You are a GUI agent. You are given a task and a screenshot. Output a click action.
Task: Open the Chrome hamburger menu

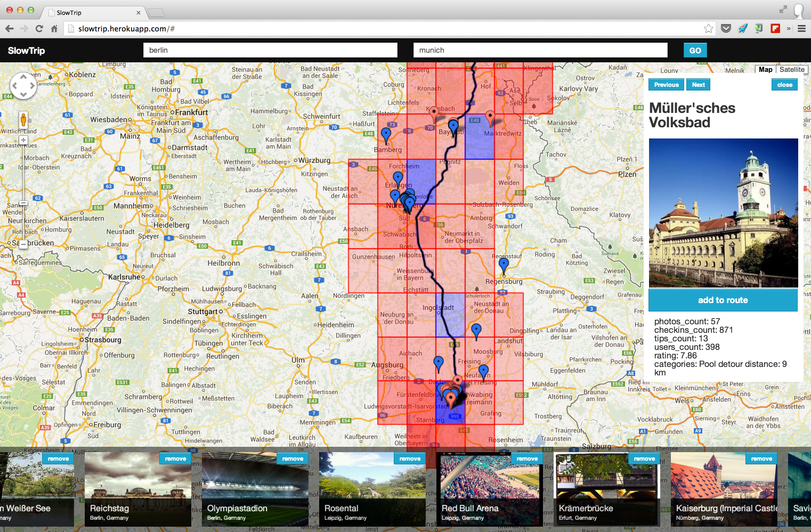[x=801, y=29]
